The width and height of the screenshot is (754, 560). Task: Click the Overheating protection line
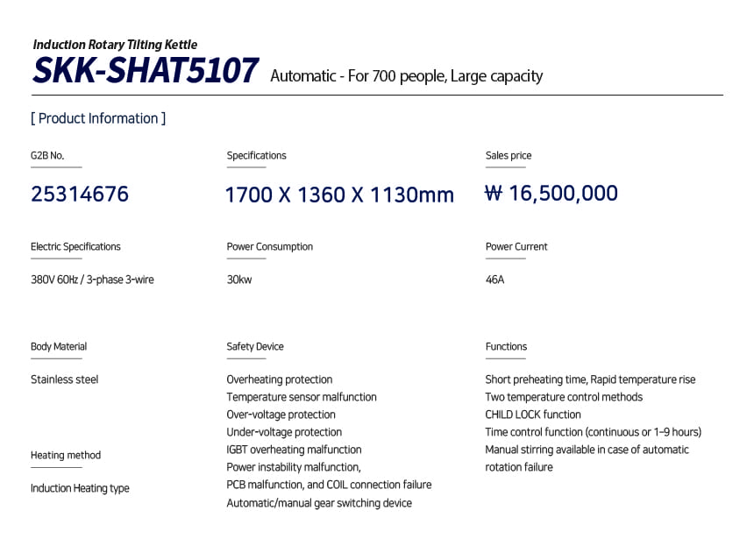(280, 379)
